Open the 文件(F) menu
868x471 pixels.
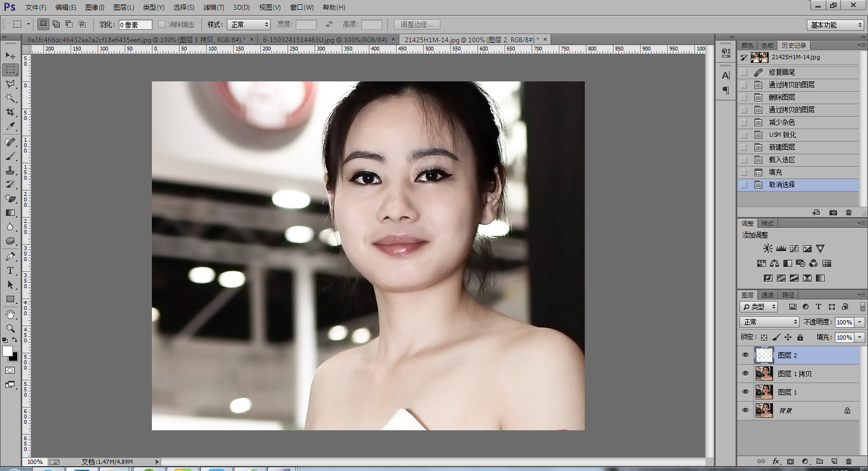click(36, 8)
